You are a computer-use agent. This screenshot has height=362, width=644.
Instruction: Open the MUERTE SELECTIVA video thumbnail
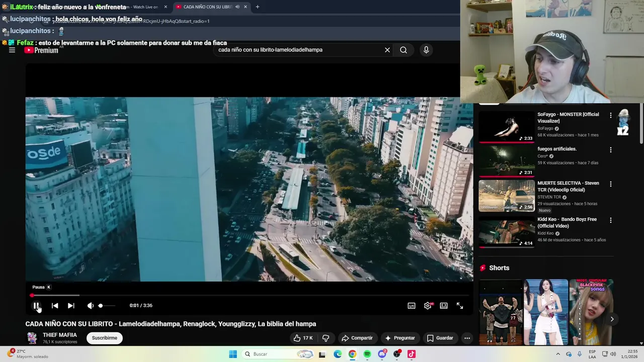tap(507, 196)
